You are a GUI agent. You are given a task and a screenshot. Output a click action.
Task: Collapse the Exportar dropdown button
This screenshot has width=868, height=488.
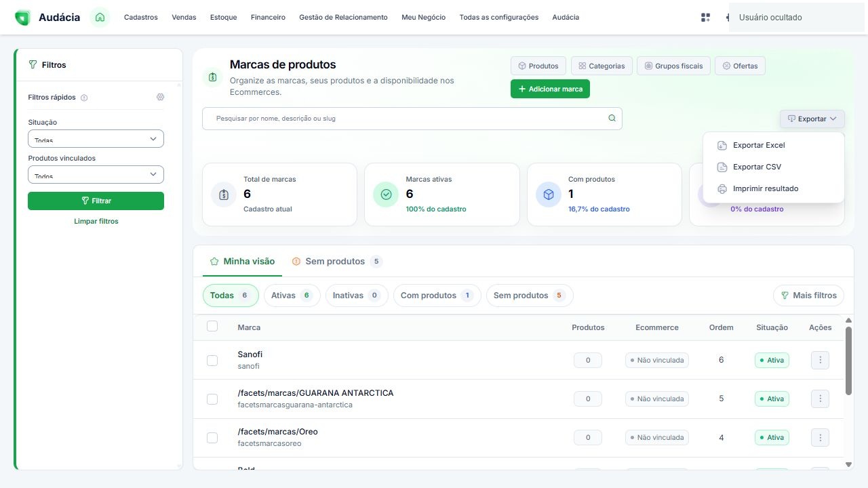point(812,119)
